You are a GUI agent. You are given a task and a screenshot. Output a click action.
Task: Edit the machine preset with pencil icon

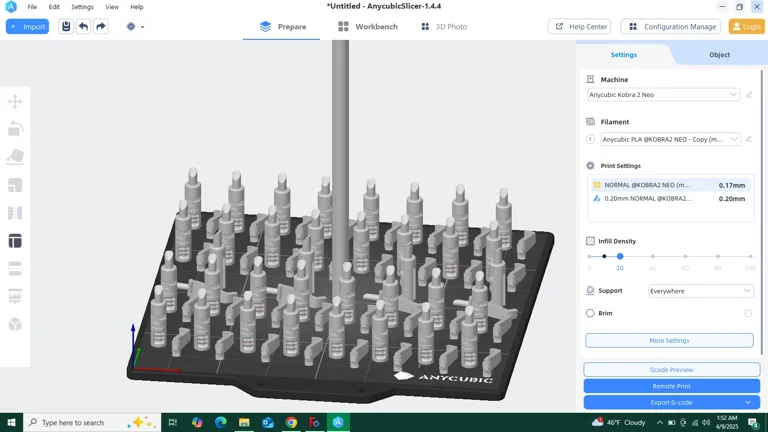[x=749, y=95]
